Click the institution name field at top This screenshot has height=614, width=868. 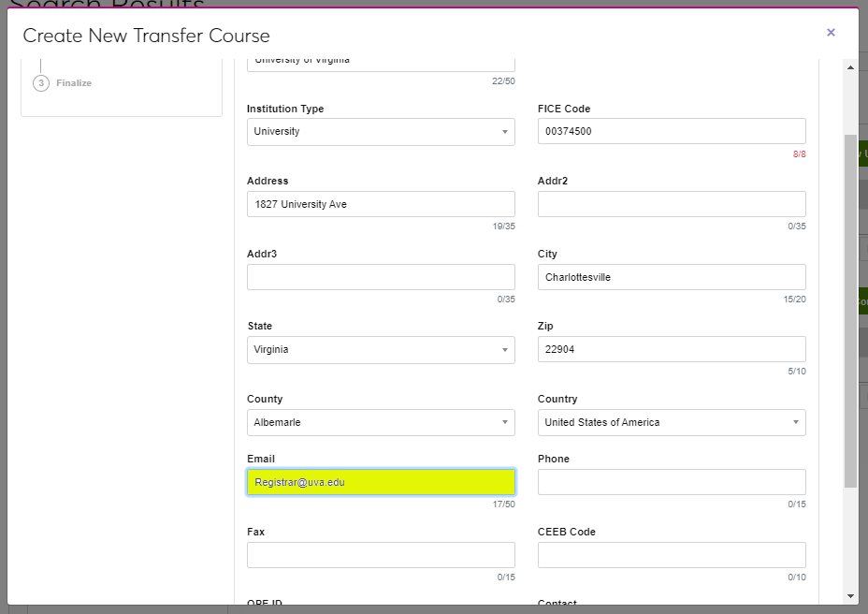pyautogui.click(x=381, y=65)
